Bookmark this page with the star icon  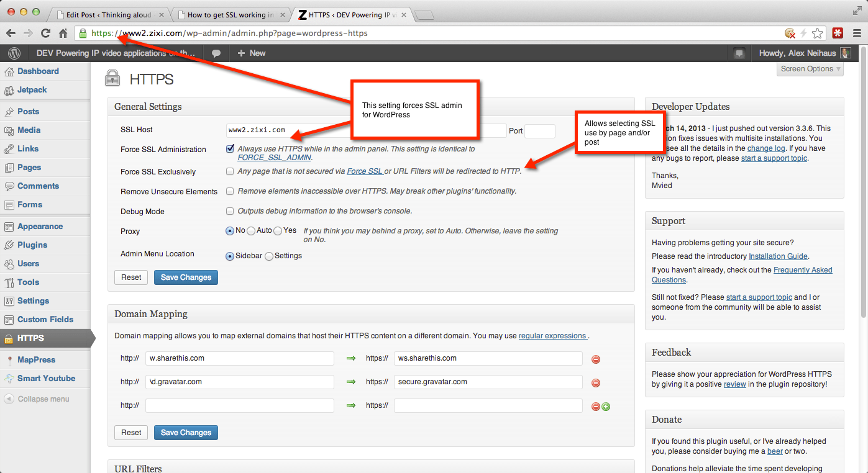pos(818,34)
